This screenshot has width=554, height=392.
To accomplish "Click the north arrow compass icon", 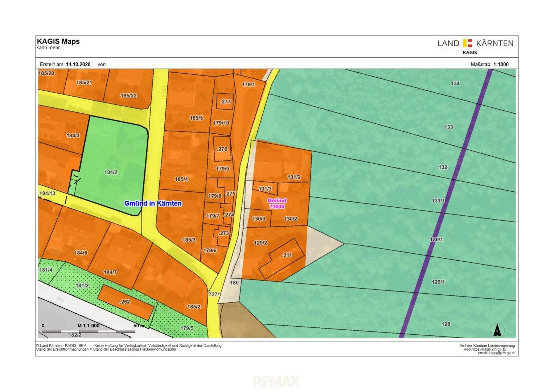I will click(x=497, y=330).
